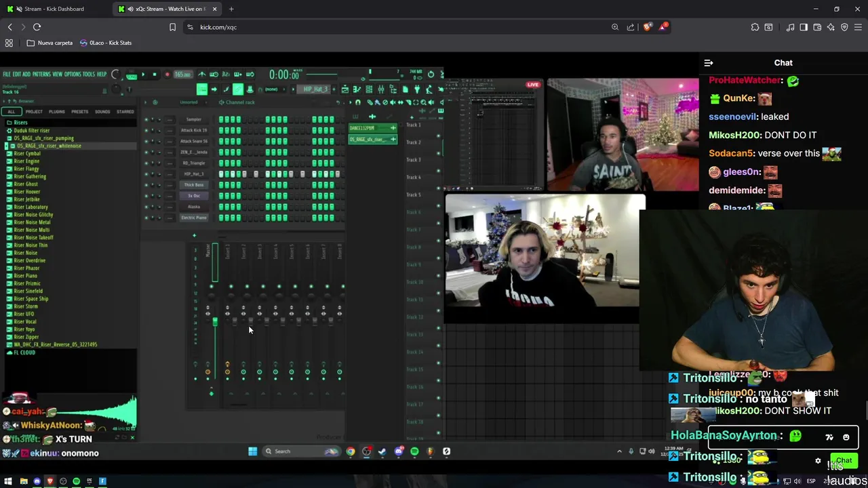Select the PLUGINS browser tab
The image size is (868, 488).
click(x=57, y=111)
